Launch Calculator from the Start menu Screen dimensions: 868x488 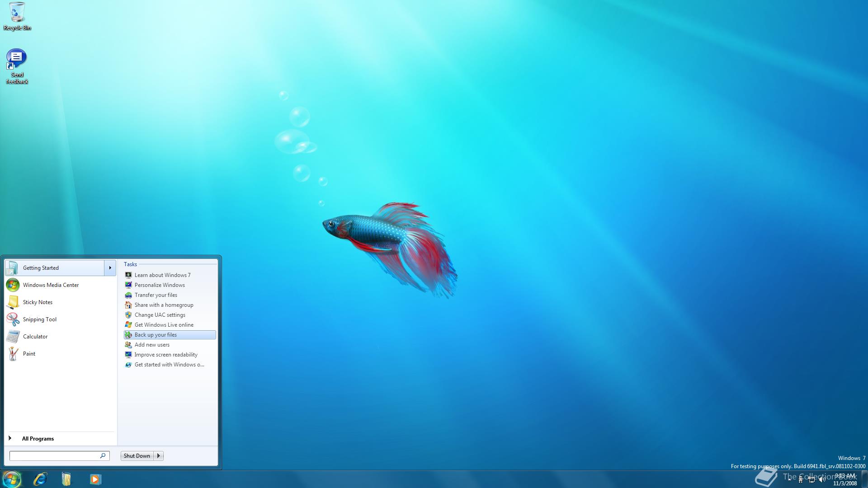61,337
